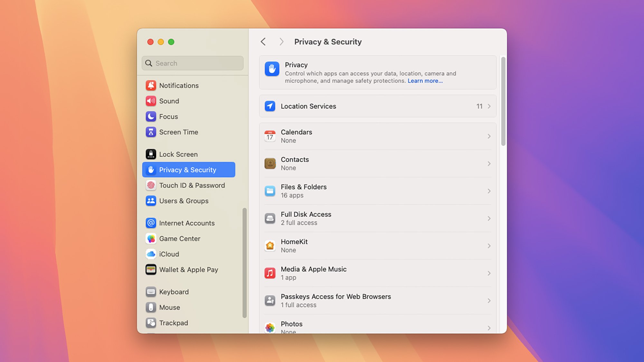Click the Focus moon icon
Viewport: 644px width, 362px height.
point(151,116)
